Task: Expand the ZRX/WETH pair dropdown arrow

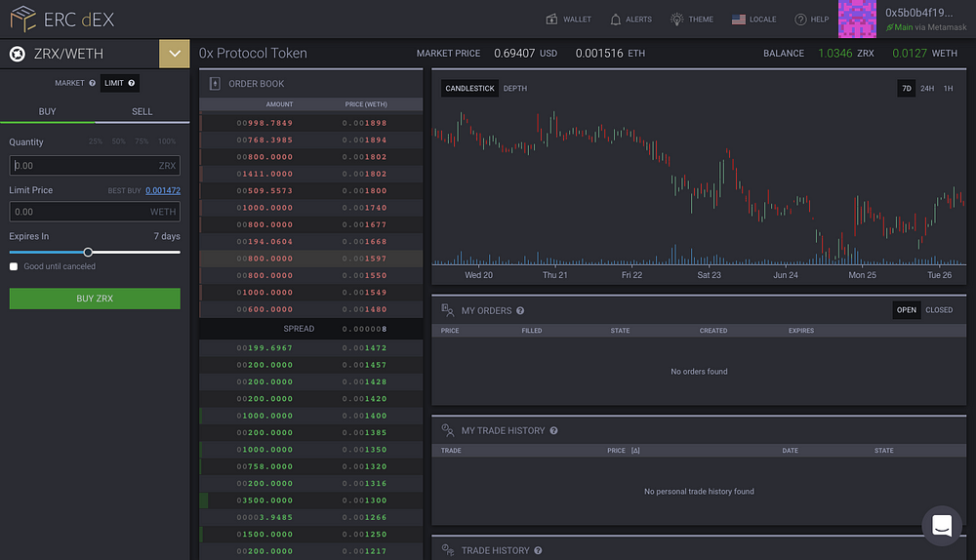Action: tap(175, 54)
